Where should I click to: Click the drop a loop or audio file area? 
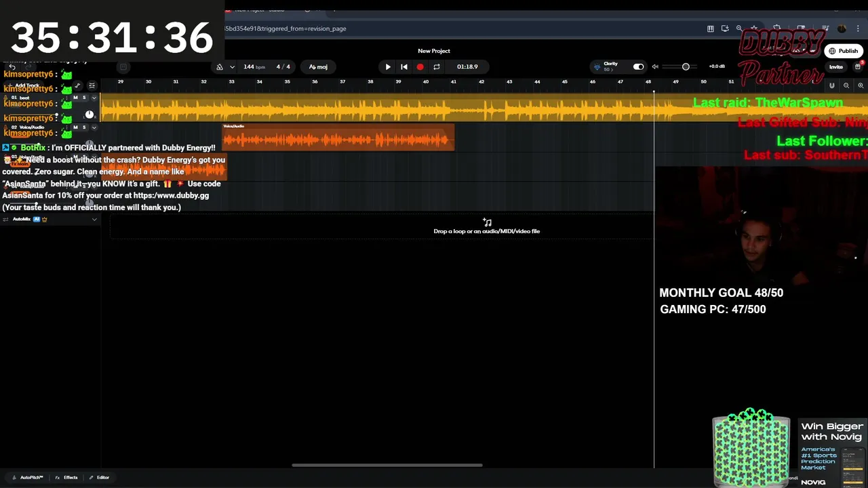click(x=486, y=226)
